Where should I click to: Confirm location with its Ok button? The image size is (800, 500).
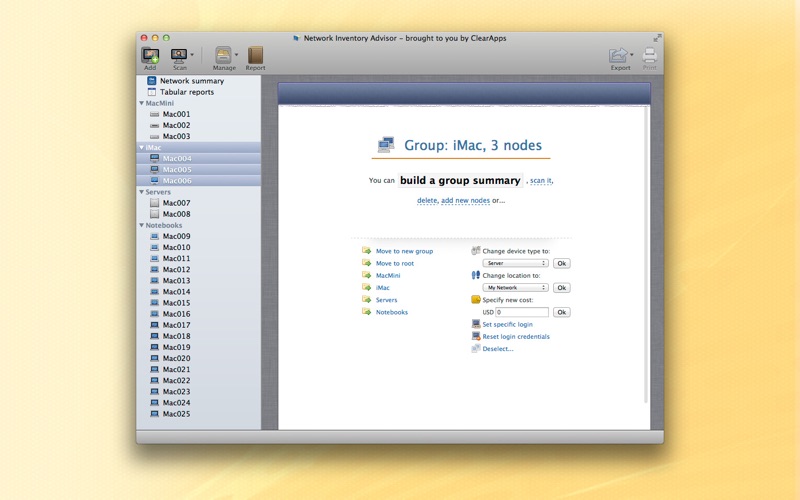point(561,288)
